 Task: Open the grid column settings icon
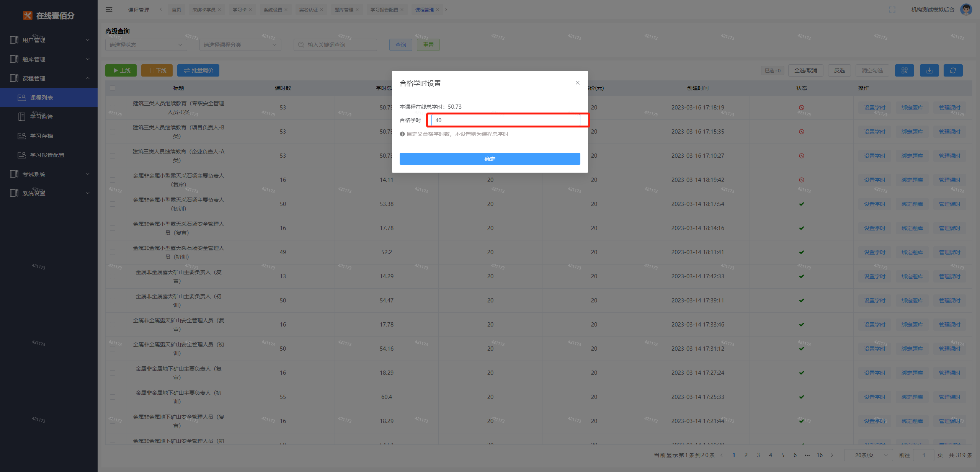pyautogui.click(x=904, y=70)
